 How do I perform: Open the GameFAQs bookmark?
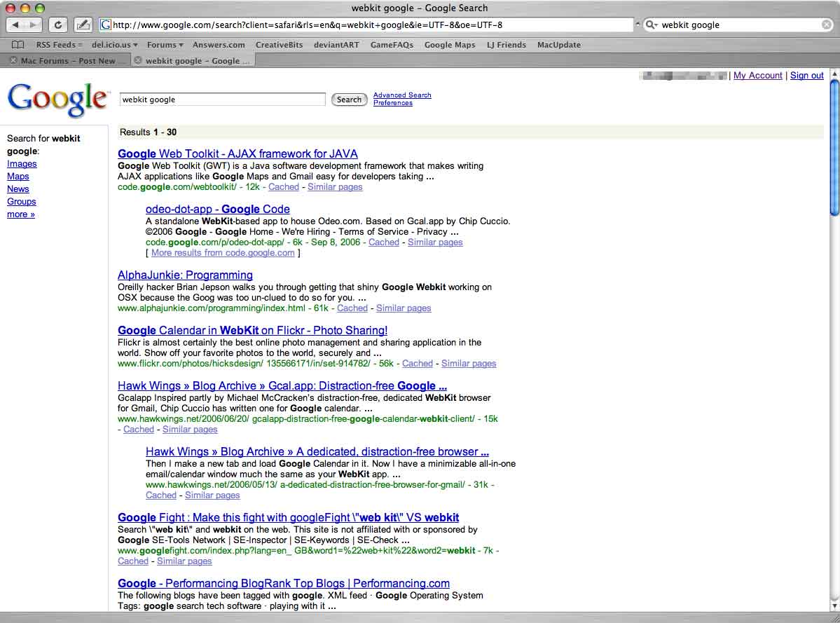point(392,45)
